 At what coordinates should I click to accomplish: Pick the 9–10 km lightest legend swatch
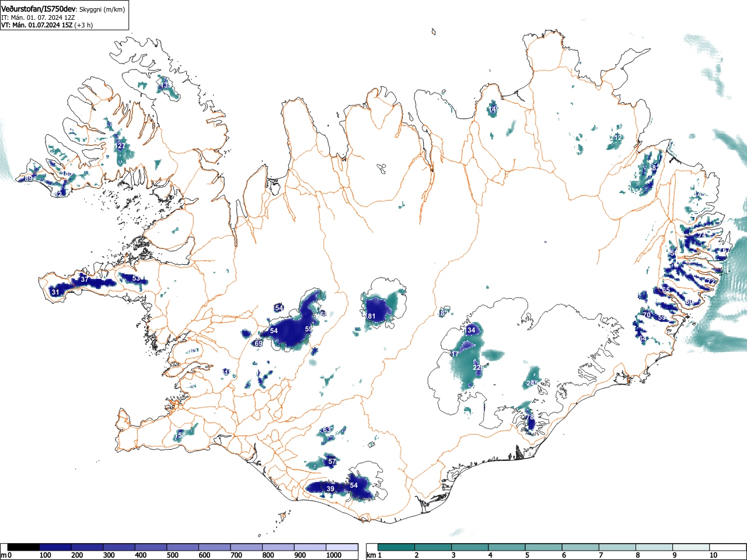tap(691, 547)
